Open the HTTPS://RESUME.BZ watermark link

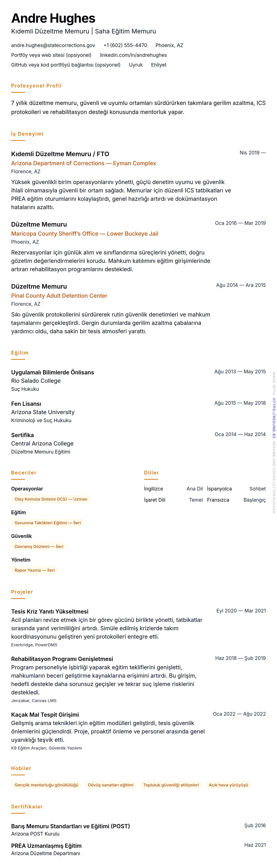point(274,418)
